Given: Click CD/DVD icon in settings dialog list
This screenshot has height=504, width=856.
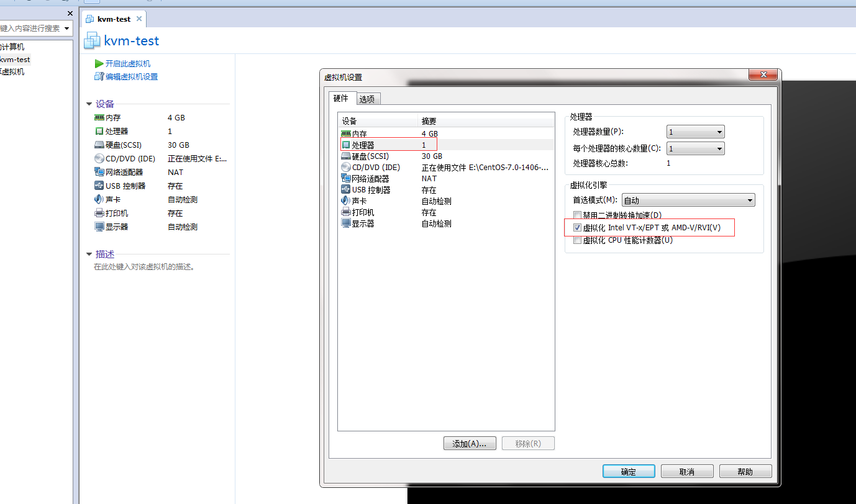Looking at the screenshot, I should tap(346, 167).
